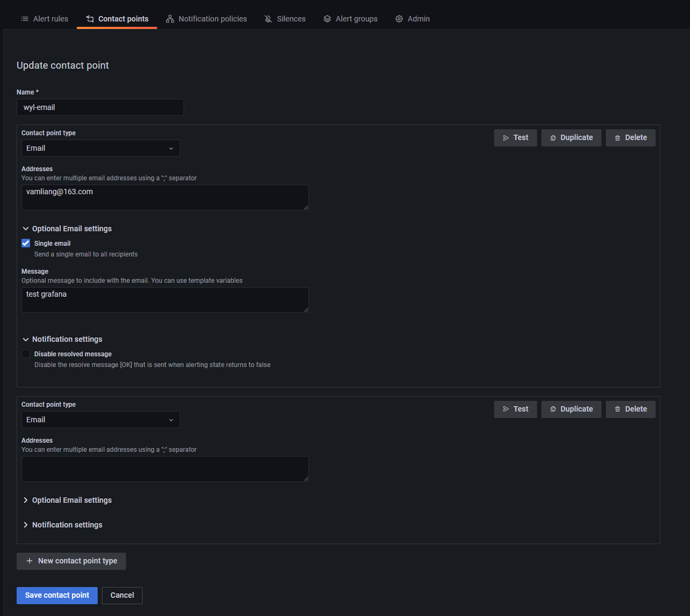690x616 pixels.
Task: Click the Alert groups layers icon
Action: coord(327,19)
